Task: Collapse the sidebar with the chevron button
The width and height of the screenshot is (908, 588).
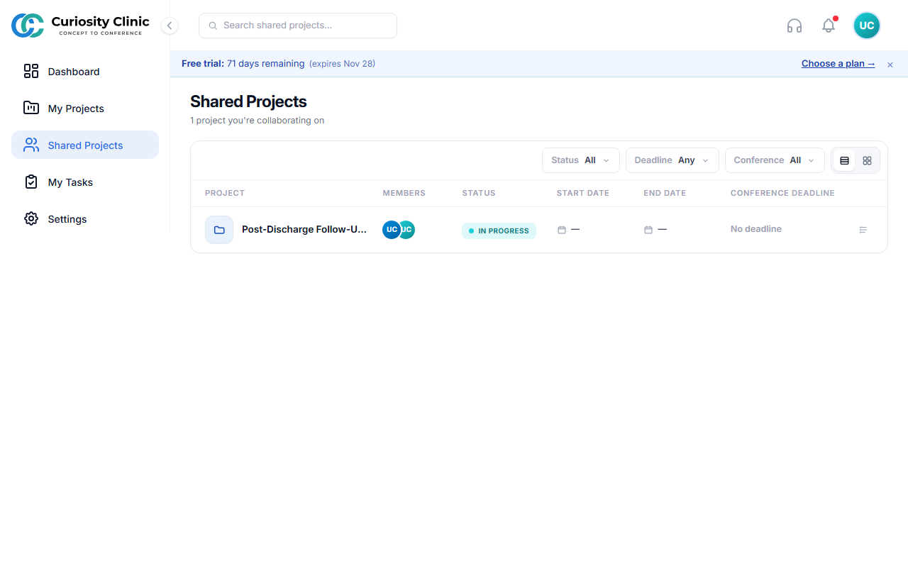Action: pos(169,26)
